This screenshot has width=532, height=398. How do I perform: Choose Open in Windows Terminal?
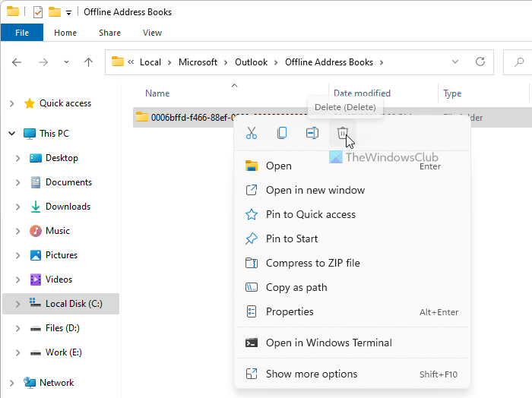pos(328,343)
